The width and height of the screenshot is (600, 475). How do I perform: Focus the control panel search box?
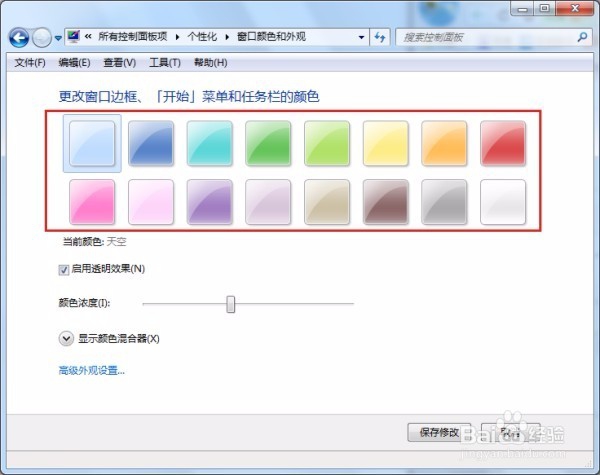pyautogui.click(x=494, y=37)
